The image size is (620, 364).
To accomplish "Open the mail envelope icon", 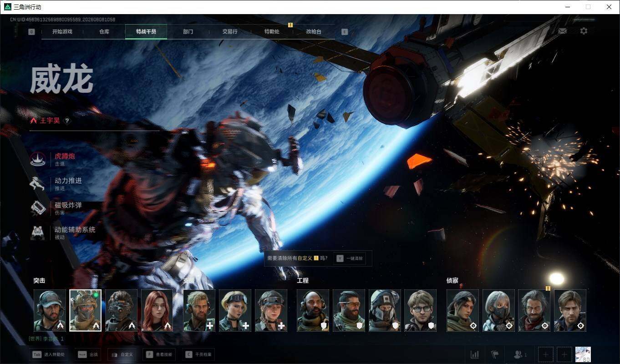I will point(563,31).
